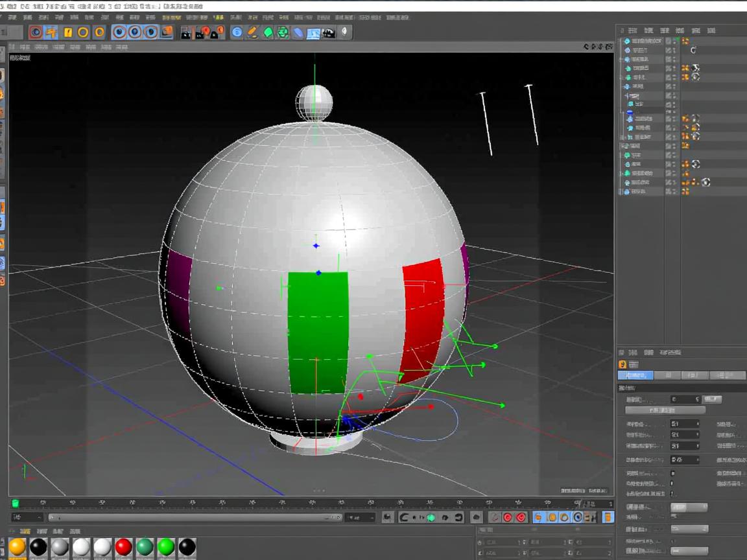Click the Light object bulb icon

tap(344, 32)
